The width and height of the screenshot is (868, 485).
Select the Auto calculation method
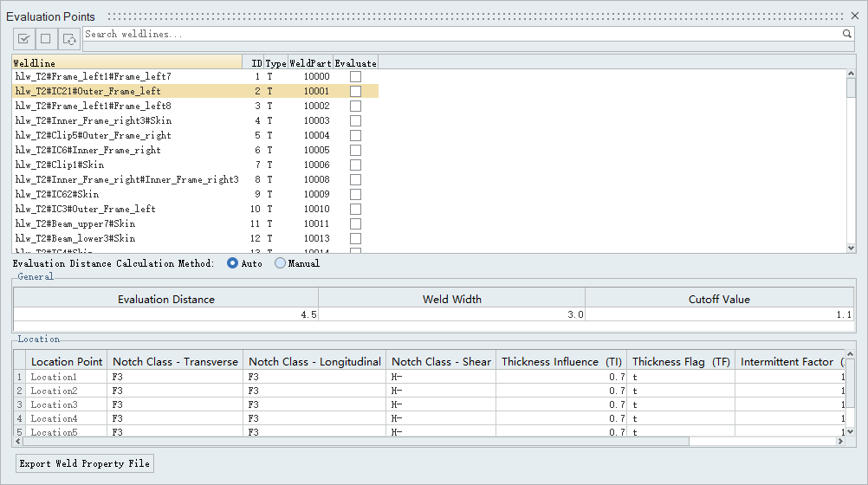tap(232, 263)
